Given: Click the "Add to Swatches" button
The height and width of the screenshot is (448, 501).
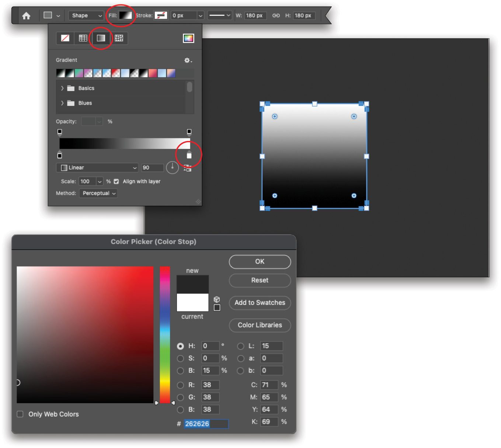Looking at the screenshot, I should (x=260, y=303).
